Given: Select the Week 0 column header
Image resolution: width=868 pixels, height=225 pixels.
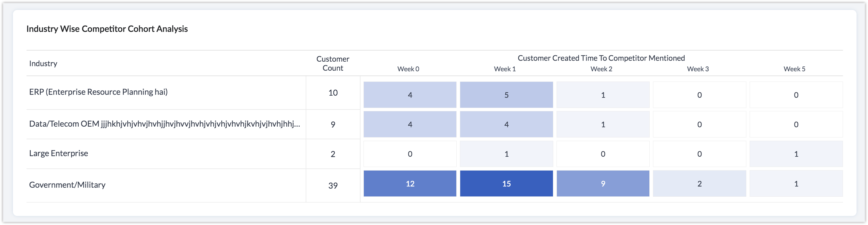Looking at the screenshot, I should (x=408, y=69).
